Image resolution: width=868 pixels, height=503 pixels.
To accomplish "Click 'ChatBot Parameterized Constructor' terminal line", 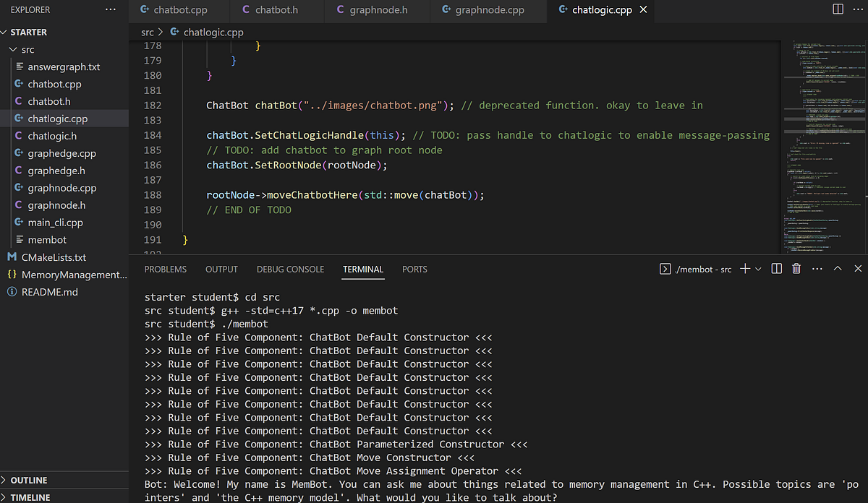I will point(336,444).
